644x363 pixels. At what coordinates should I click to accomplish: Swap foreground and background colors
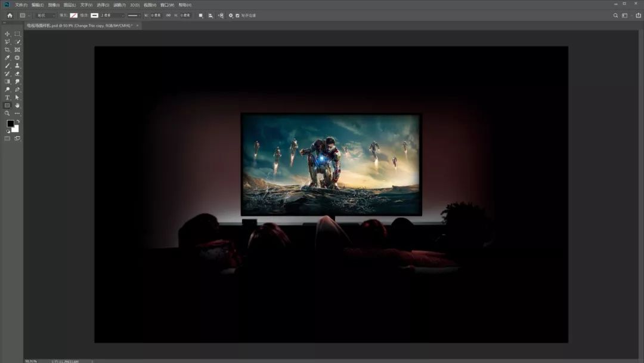(x=18, y=122)
